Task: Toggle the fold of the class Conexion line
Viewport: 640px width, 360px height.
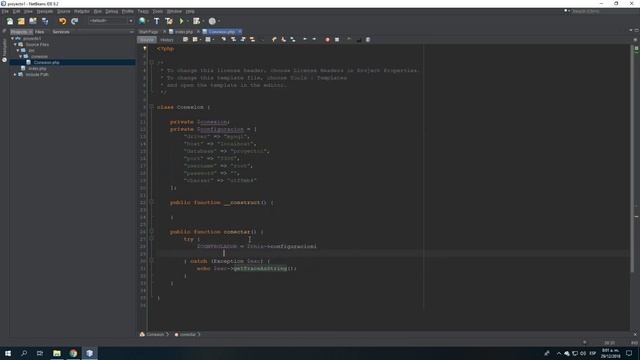Action: 151,107
